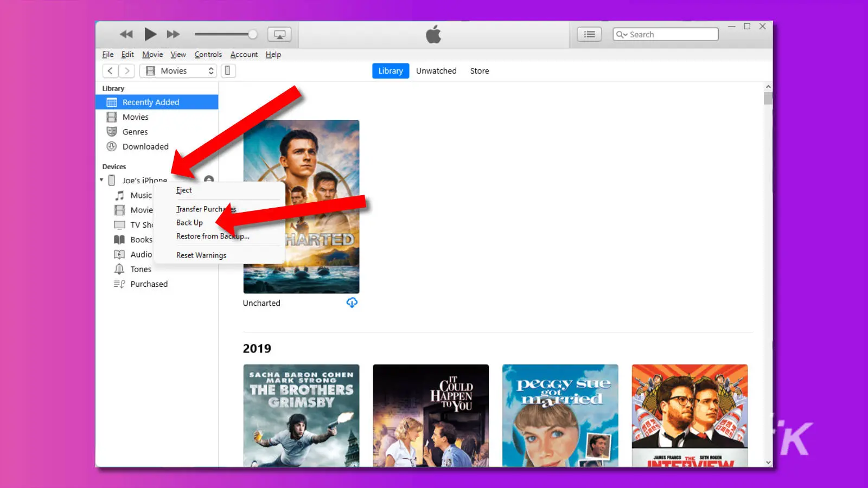Collapse the Joe's iPhone device tree
Viewport: 868px width, 488px height.
(x=101, y=180)
